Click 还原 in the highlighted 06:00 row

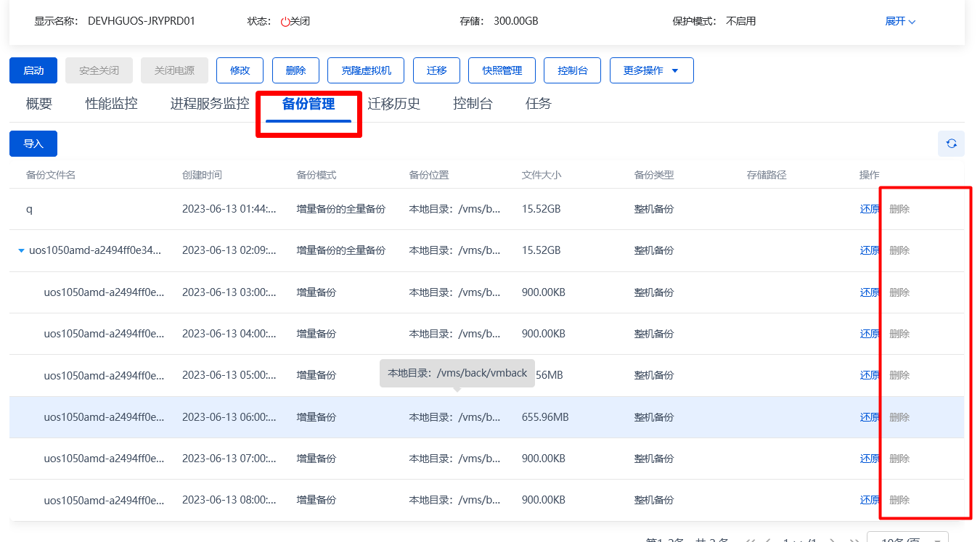point(870,417)
